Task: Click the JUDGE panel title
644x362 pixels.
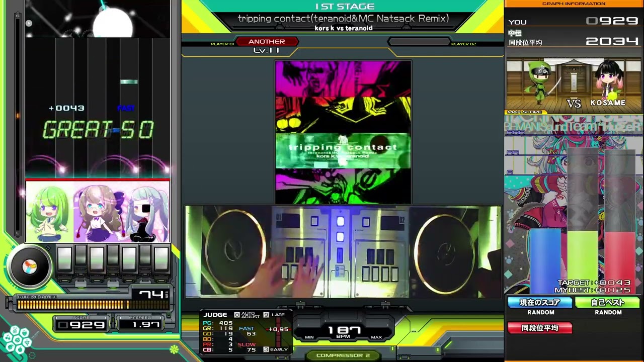Action: [x=215, y=315]
